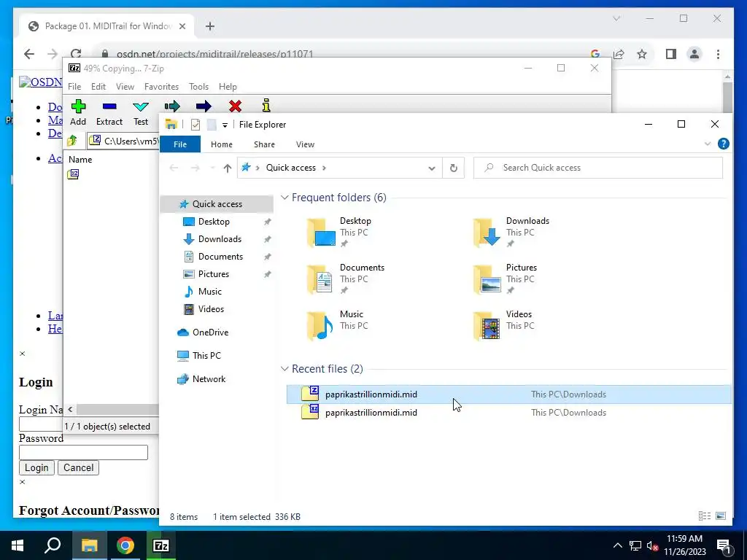Viewport: 747px width, 560px height.
Task: Click the 7-Zip Info icon
Action: click(266, 106)
